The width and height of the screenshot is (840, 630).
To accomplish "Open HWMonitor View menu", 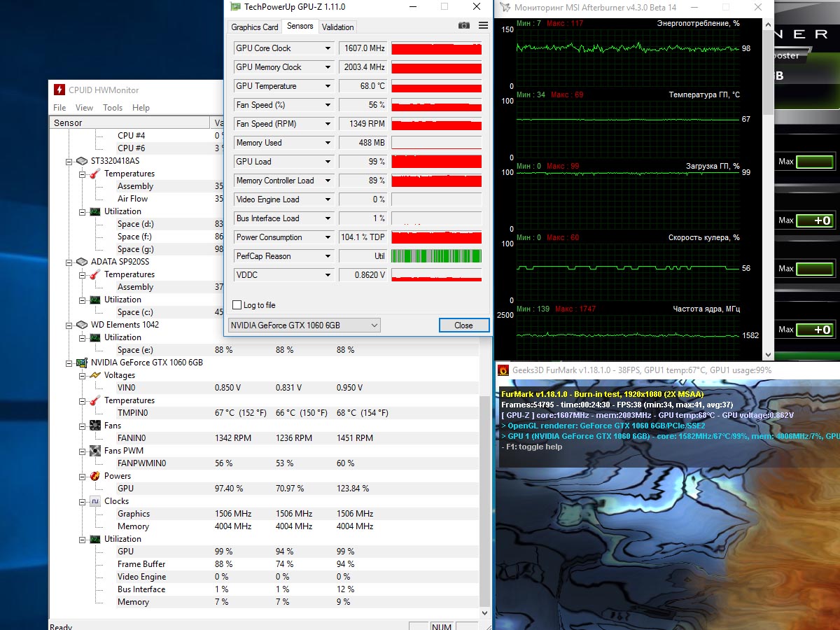I will [x=84, y=108].
